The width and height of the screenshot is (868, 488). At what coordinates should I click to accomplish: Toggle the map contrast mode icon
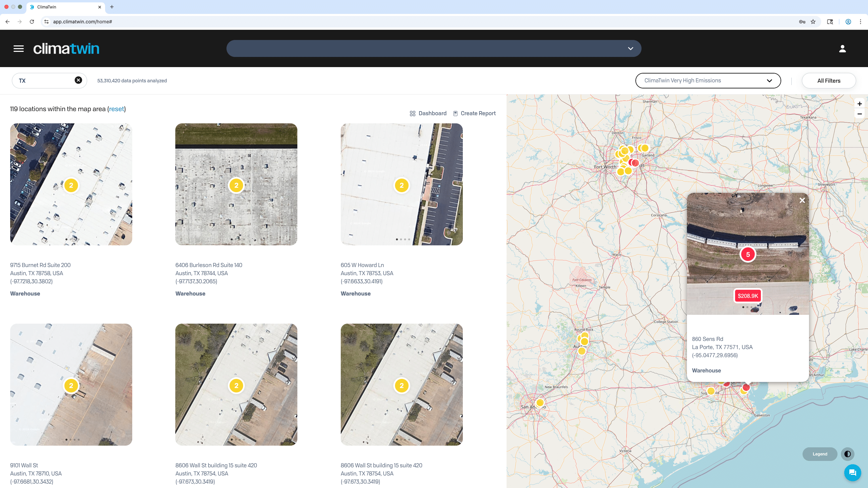(x=848, y=454)
